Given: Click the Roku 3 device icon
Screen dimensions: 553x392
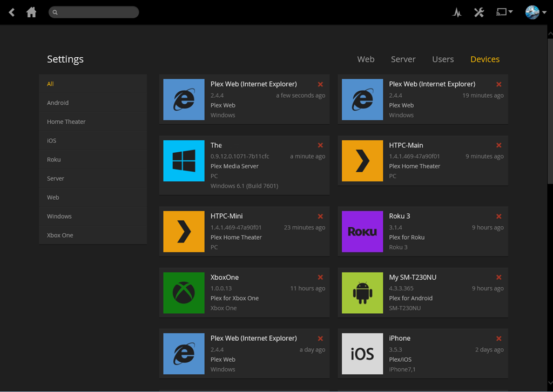Looking at the screenshot, I should (362, 232).
